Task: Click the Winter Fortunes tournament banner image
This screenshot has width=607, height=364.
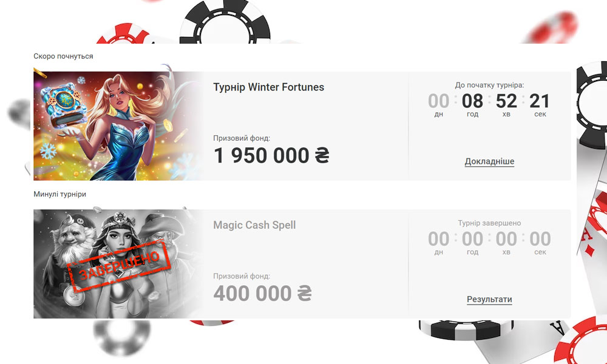Action: point(118,126)
